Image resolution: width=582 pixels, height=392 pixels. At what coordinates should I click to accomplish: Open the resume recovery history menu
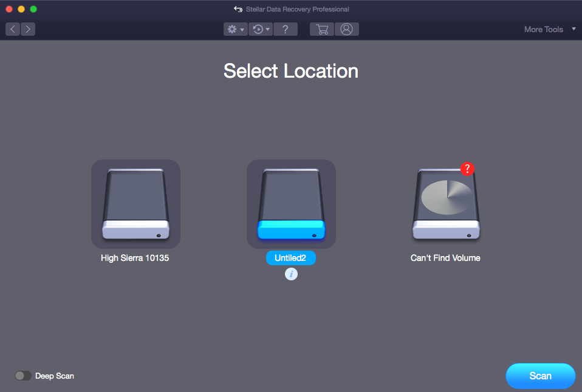point(261,29)
